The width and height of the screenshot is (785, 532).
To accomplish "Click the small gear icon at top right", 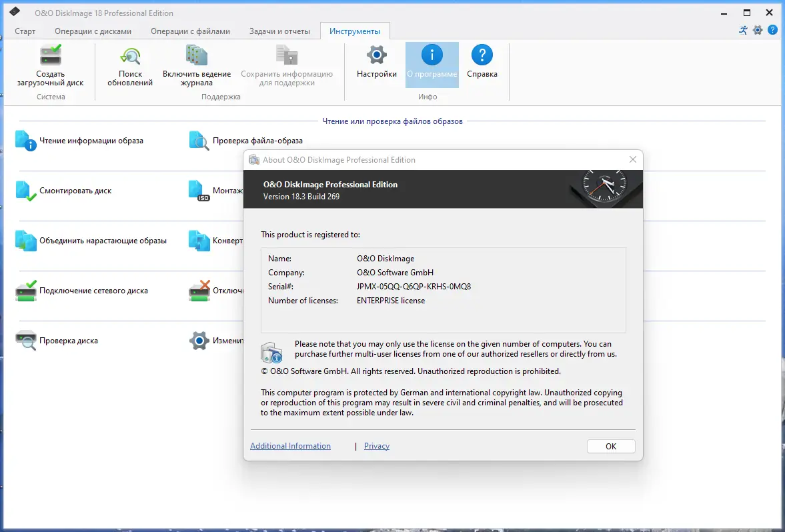I will pyautogui.click(x=758, y=30).
